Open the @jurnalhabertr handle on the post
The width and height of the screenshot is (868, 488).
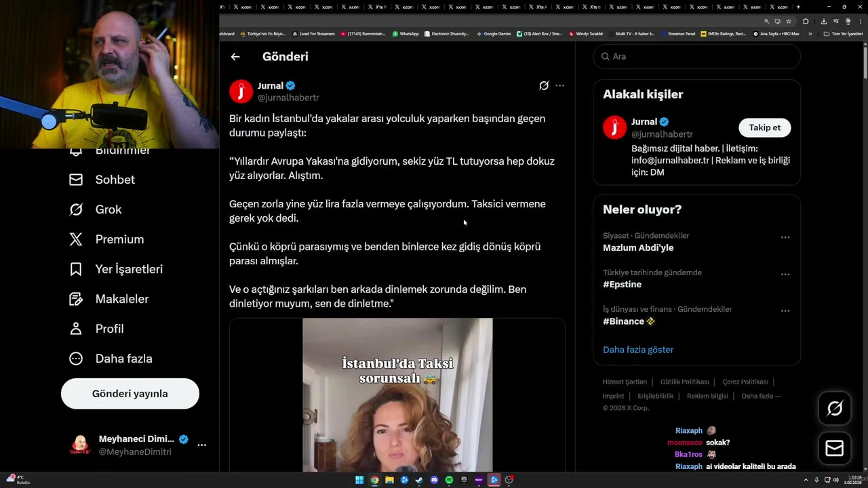288,98
